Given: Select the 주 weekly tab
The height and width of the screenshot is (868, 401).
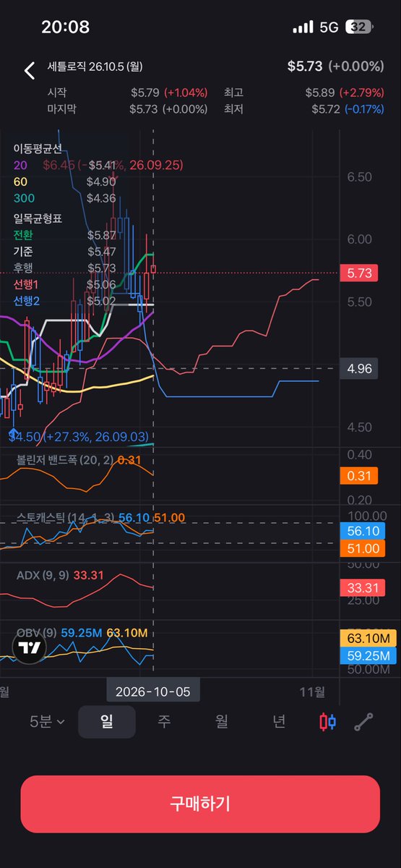Looking at the screenshot, I should pos(164,721).
